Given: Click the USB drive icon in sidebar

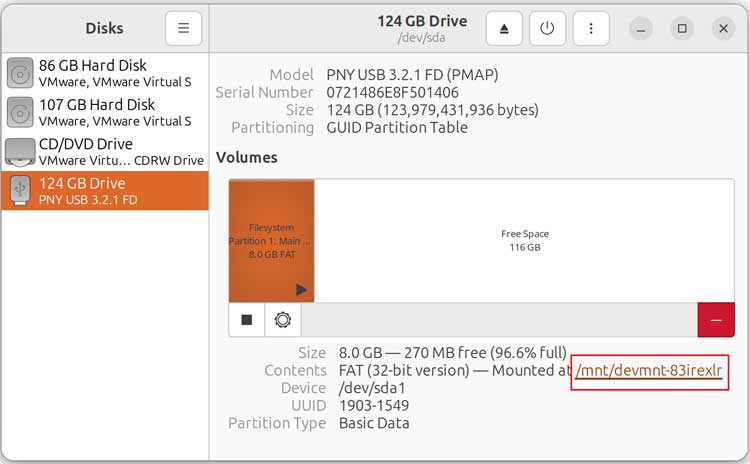Looking at the screenshot, I should tap(20, 190).
